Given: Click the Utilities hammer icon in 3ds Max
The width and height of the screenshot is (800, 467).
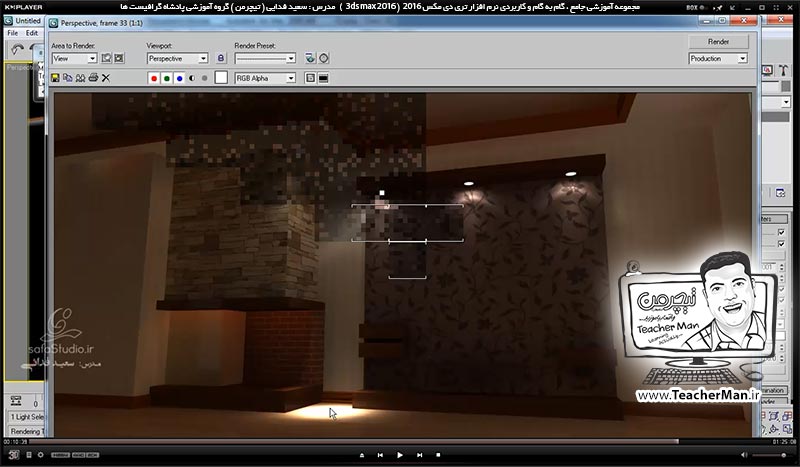Looking at the screenshot, I should pyautogui.click(x=784, y=70).
